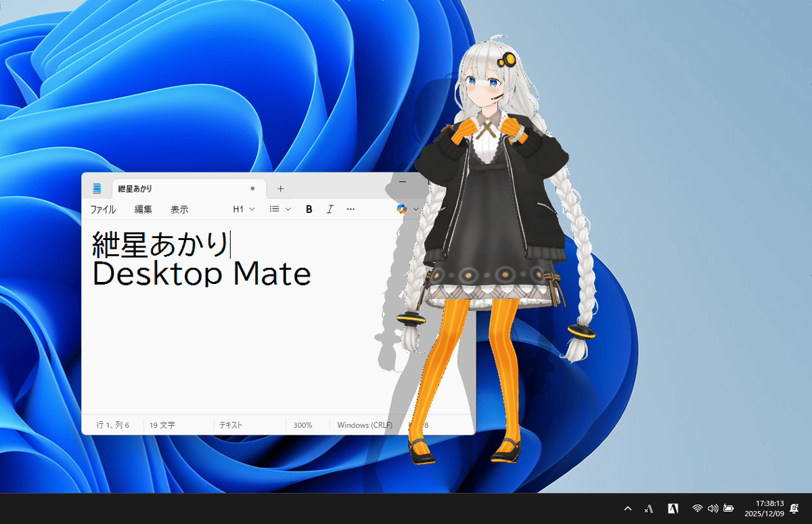Click the three-dots more formatting options
Image resolution: width=812 pixels, height=524 pixels.
pyautogui.click(x=351, y=210)
